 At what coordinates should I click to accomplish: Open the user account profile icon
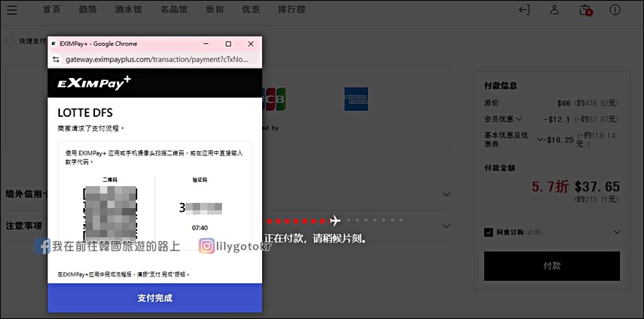(x=554, y=9)
